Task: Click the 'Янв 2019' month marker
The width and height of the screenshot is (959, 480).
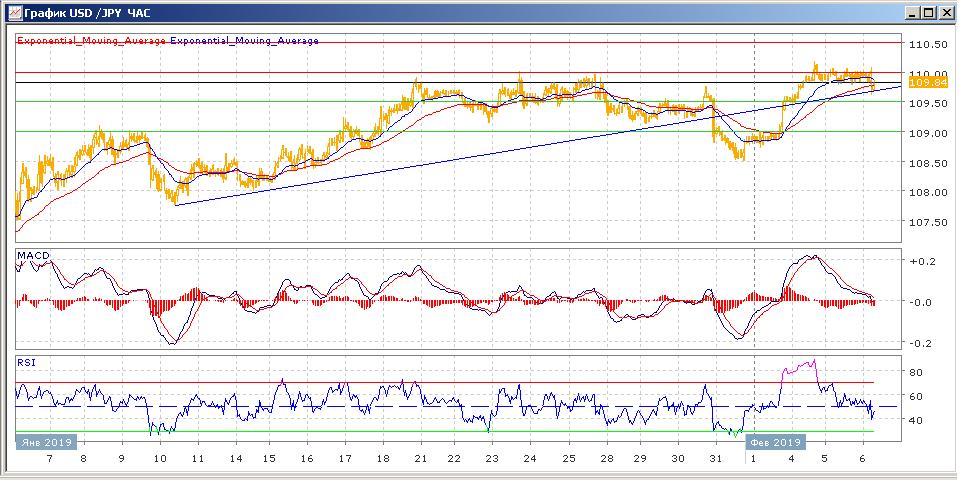Action: click(x=46, y=441)
